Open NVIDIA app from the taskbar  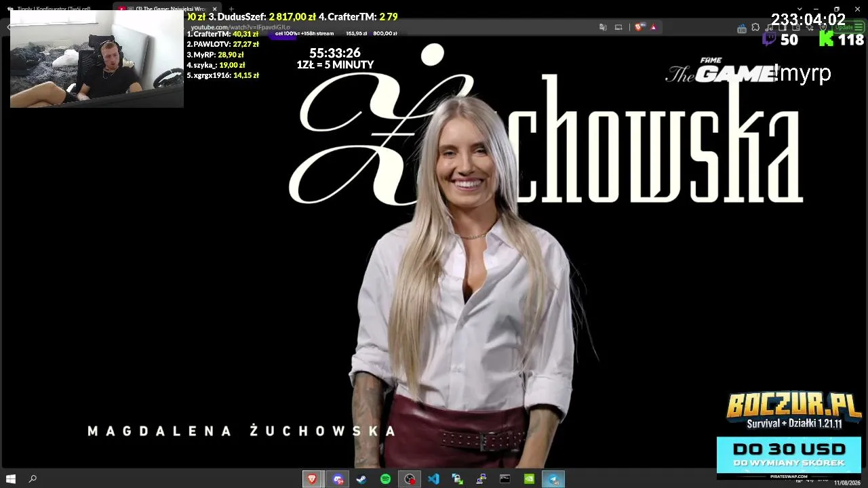pos(529,479)
